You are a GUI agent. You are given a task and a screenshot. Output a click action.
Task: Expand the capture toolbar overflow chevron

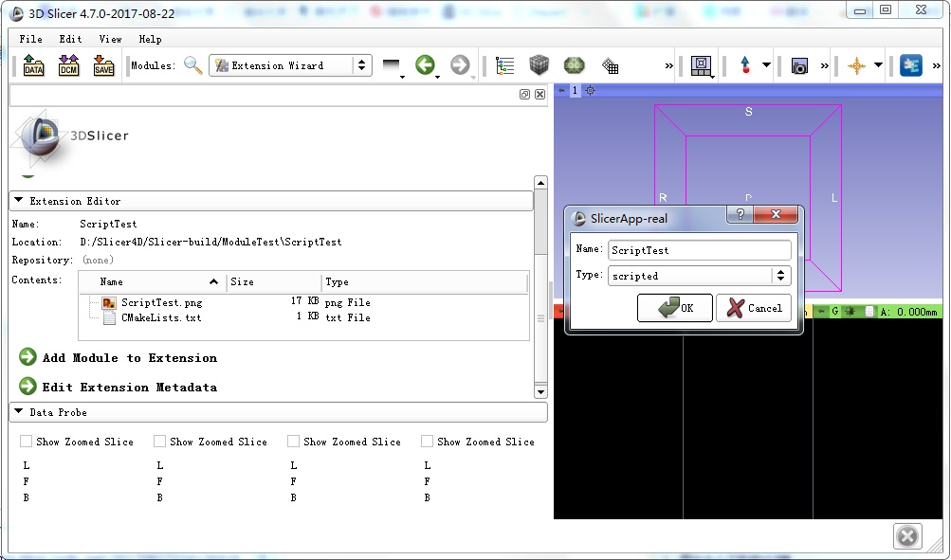[824, 65]
